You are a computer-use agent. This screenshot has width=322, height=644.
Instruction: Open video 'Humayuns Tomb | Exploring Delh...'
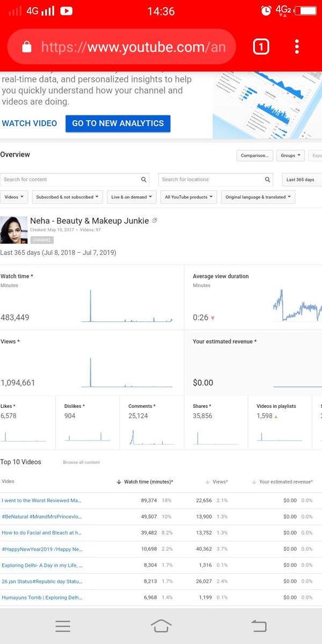pos(42,597)
